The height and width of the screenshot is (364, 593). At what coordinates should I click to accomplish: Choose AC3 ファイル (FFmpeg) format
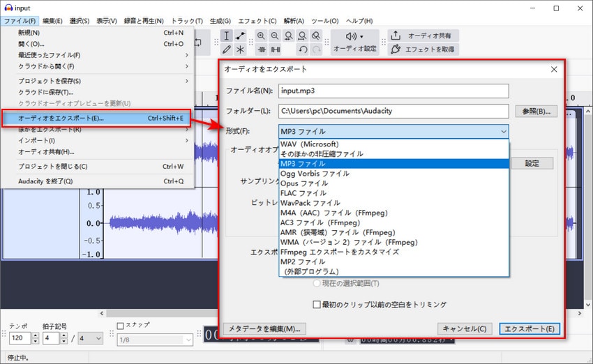(x=393, y=222)
